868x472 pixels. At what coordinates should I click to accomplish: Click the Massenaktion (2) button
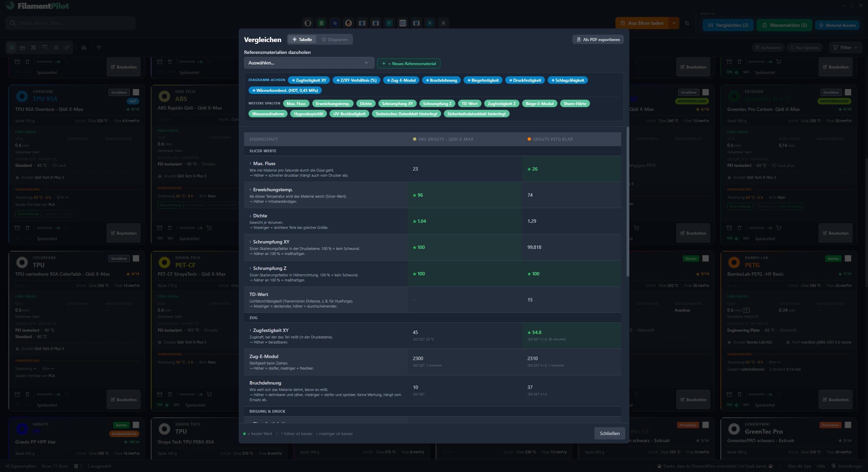point(784,25)
